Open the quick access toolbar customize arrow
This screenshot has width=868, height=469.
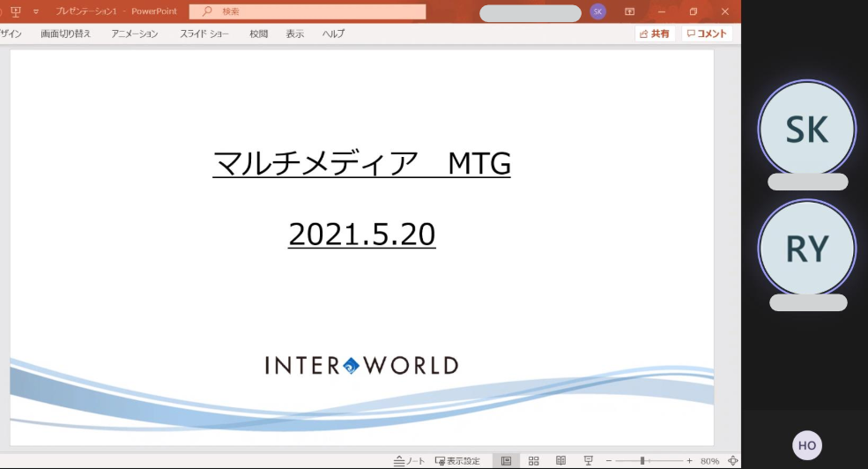point(36,11)
